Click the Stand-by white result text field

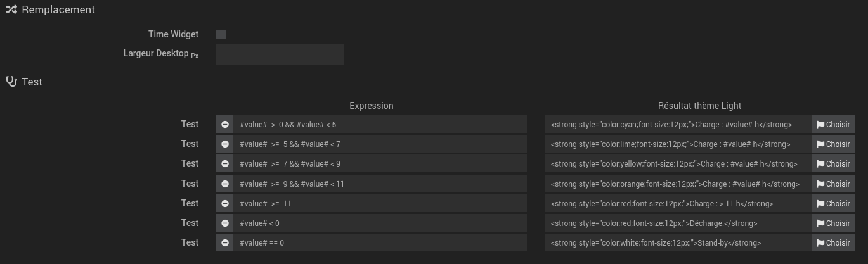pos(678,242)
